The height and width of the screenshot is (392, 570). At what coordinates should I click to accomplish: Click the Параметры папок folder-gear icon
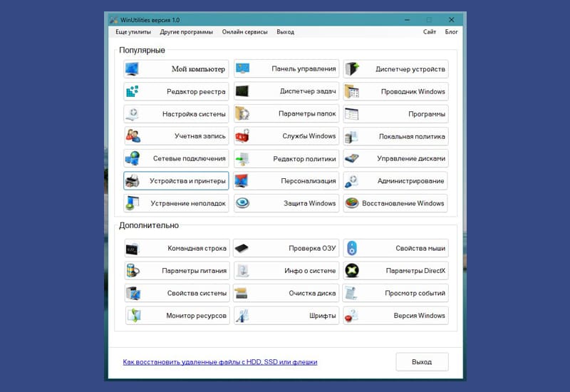point(242,113)
